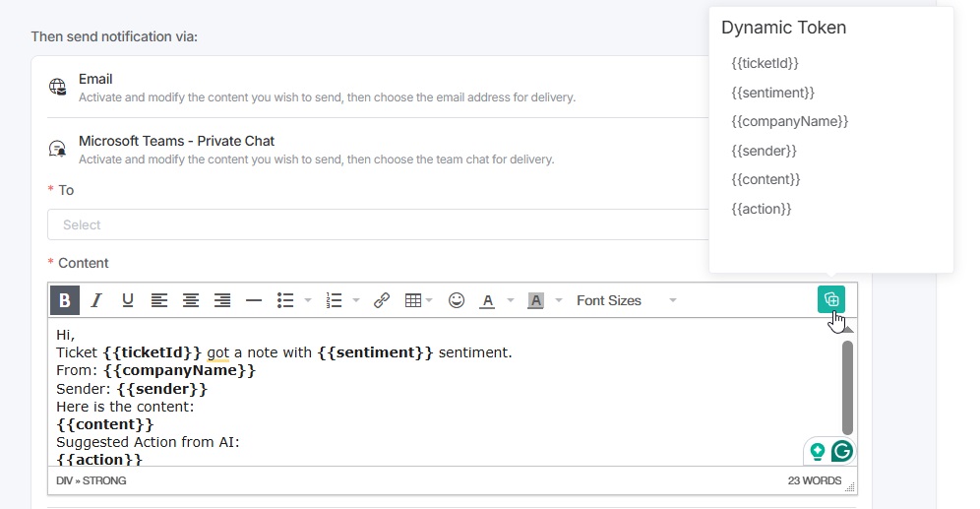The width and height of the screenshot is (980, 509).
Task: Align text to the left
Action: point(159,300)
